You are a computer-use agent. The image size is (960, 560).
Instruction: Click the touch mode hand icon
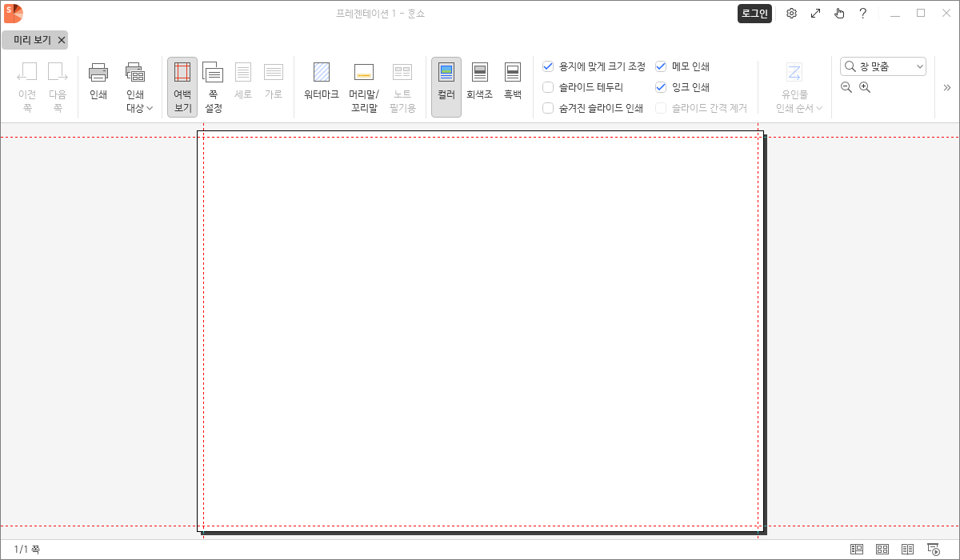click(x=839, y=14)
